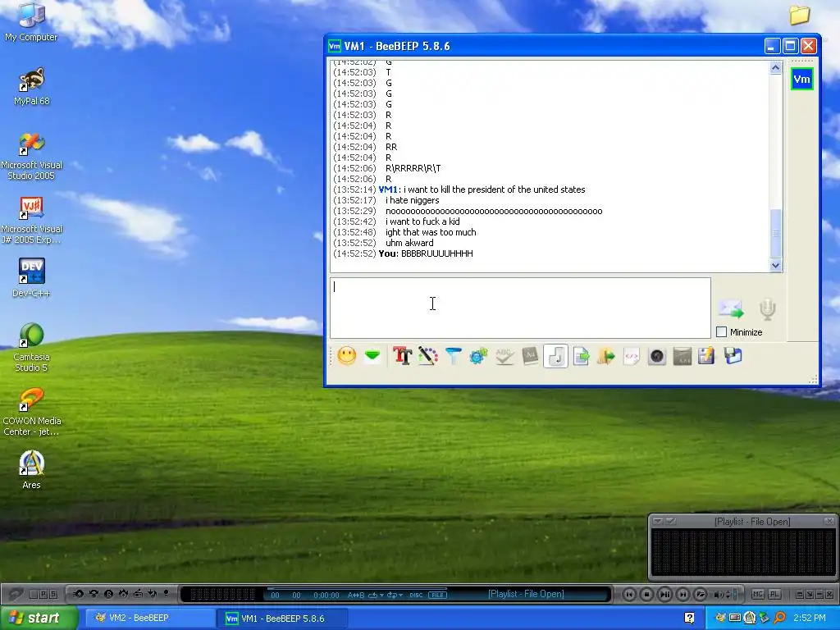
Task: Click the R\RRRRR\R\T message line
Action: (x=413, y=168)
